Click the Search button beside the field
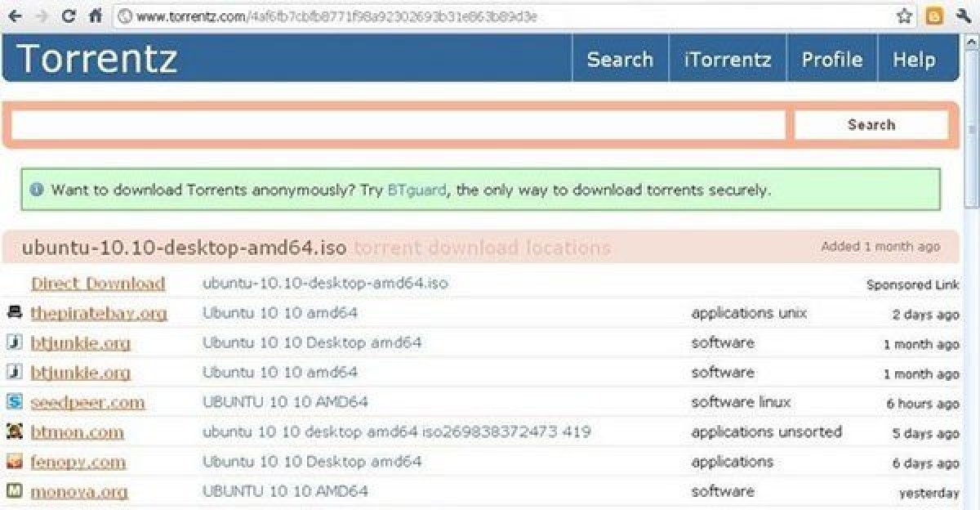This screenshot has width=980, height=510. click(x=871, y=125)
